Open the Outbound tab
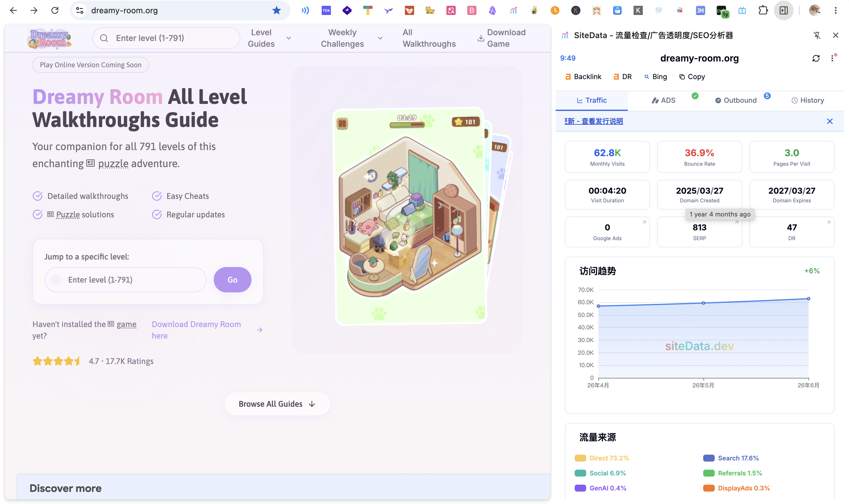 pos(736,100)
